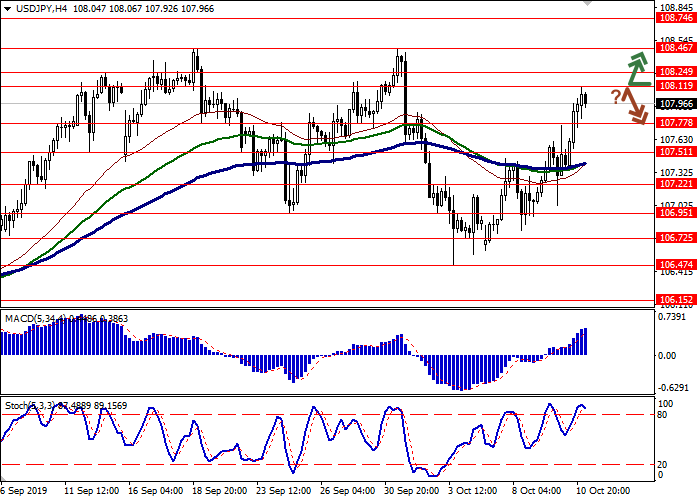This screenshot has height=500, width=700.
Task: Click the 107.221 price level label
Action: tap(676, 184)
